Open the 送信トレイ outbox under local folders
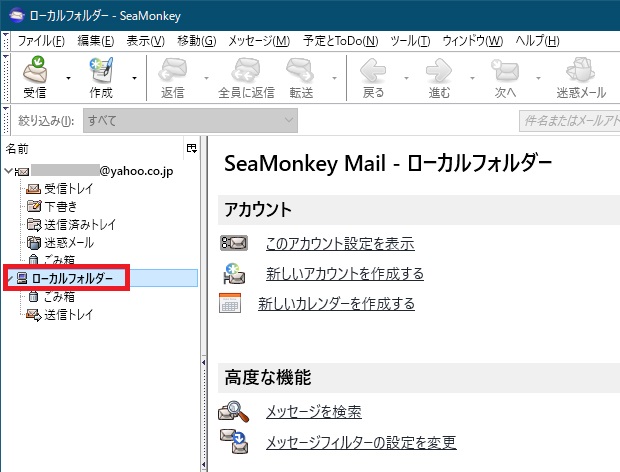The width and height of the screenshot is (620, 472). coord(68,315)
